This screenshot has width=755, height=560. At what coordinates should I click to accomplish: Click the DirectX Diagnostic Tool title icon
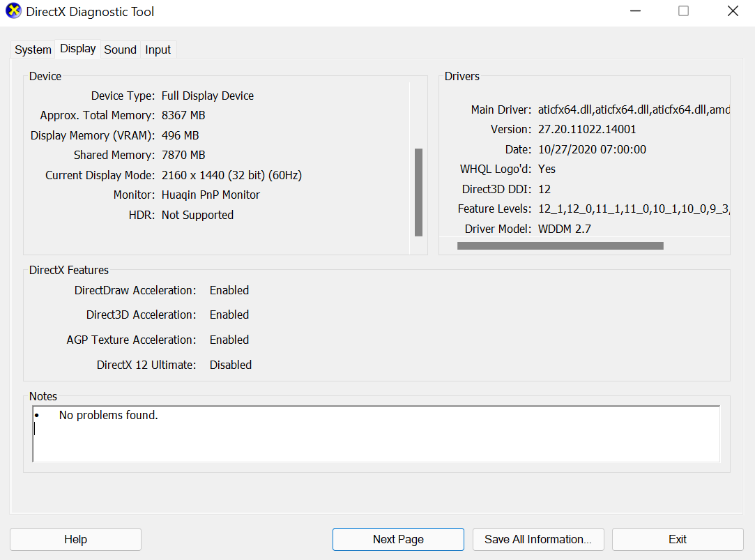pos(13,11)
